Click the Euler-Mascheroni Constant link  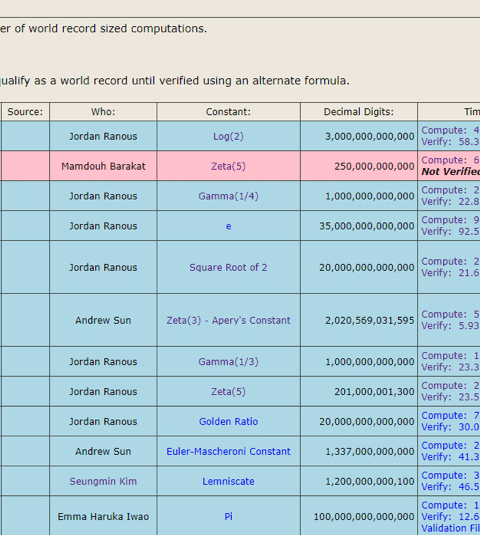pyautogui.click(x=228, y=451)
